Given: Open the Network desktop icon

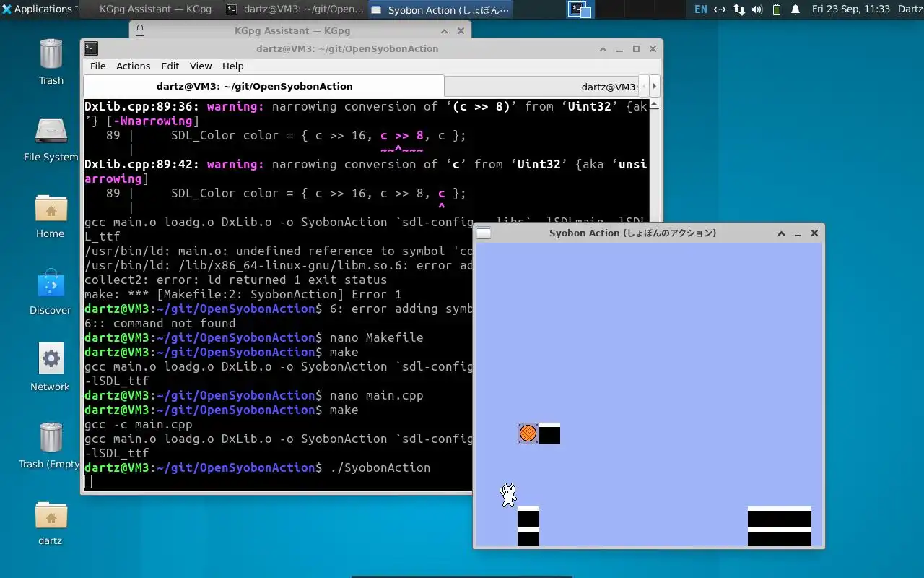Looking at the screenshot, I should (51, 368).
